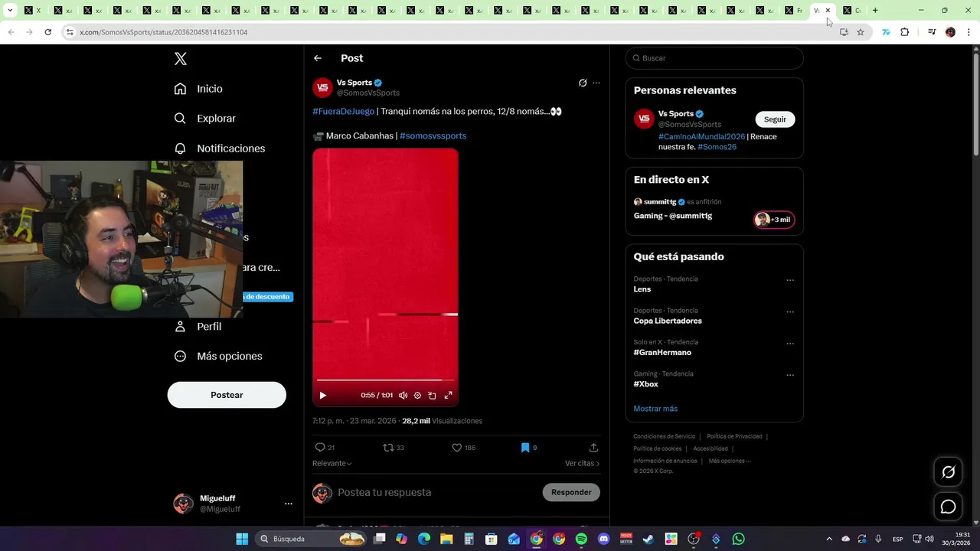Click the Buscar search box
This screenshot has width=980, height=551.
click(x=714, y=58)
